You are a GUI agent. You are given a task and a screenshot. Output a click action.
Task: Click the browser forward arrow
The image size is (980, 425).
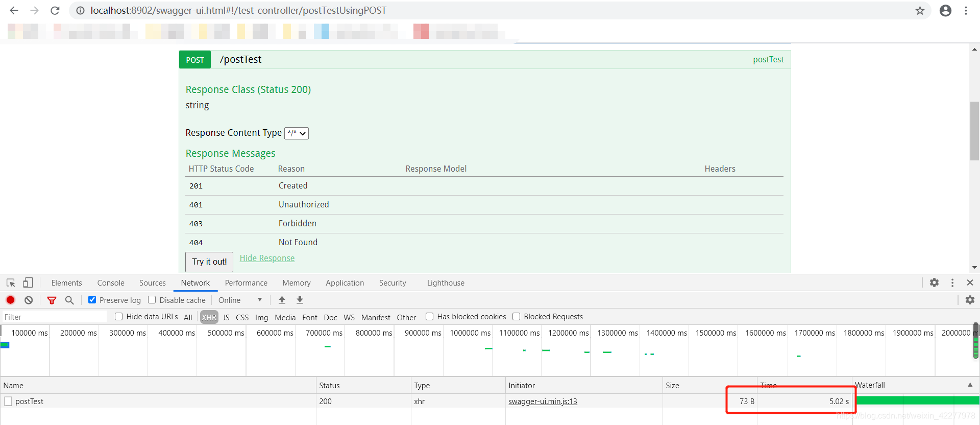[x=34, y=10]
